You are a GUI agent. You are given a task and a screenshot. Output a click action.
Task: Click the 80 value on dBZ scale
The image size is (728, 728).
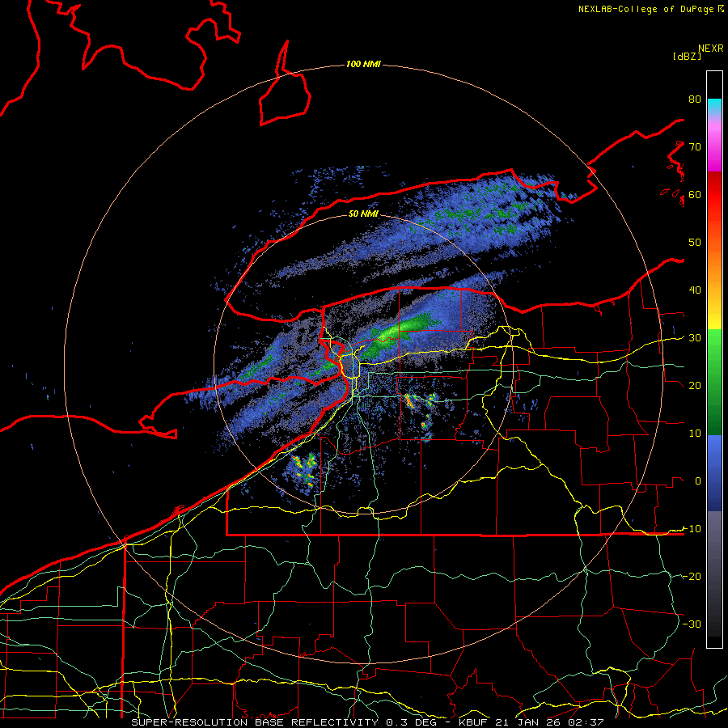[695, 99]
